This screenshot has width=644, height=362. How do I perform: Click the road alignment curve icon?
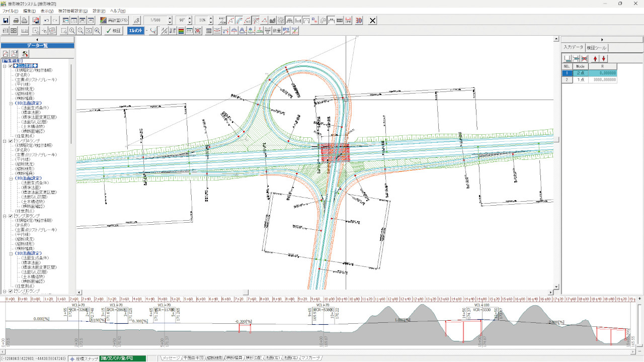point(238,21)
